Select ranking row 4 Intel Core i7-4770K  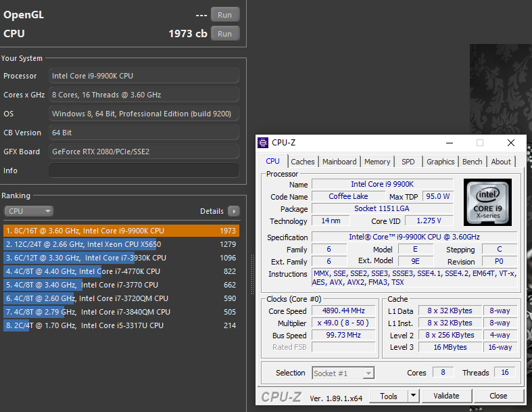[x=121, y=271]
